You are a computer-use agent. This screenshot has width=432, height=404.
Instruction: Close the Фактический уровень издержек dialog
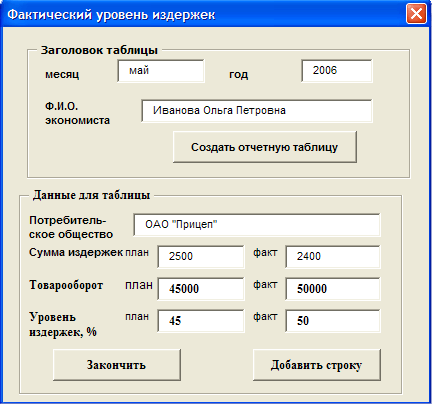(416, 14)
